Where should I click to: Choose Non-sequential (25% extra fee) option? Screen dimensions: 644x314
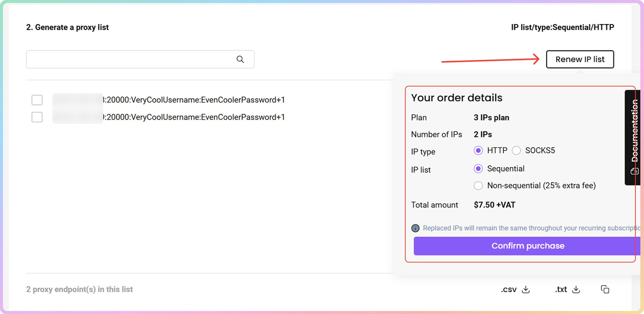[x=478, y=186]
